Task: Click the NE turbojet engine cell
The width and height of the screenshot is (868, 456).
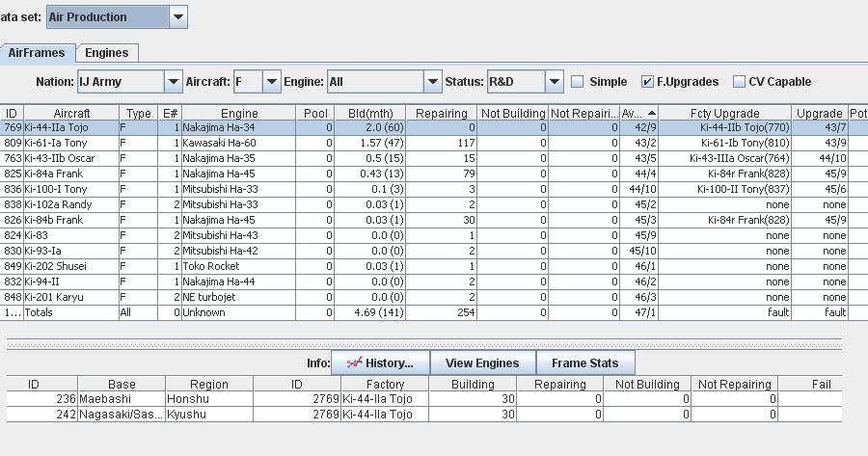Action: pos(239,297)
